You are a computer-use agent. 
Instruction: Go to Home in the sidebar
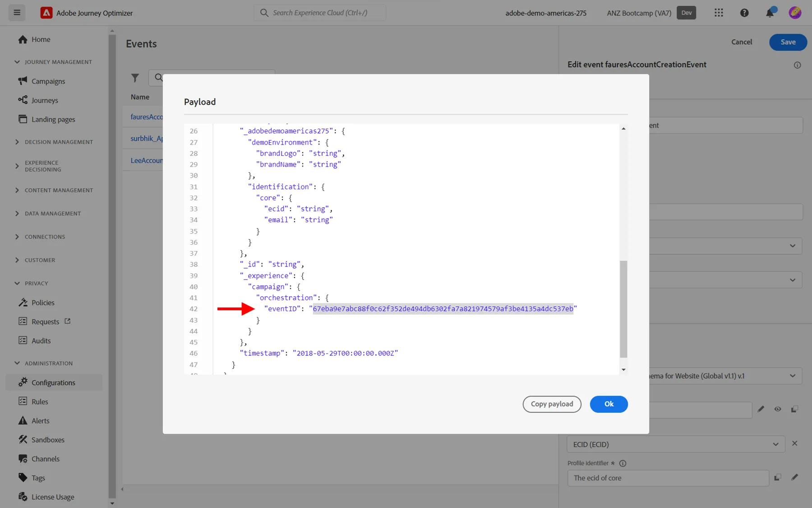[x=41, y=39]
